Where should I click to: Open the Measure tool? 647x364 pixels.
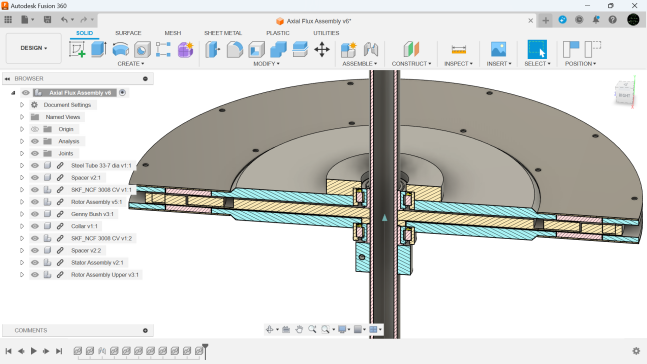pos(459,50)
